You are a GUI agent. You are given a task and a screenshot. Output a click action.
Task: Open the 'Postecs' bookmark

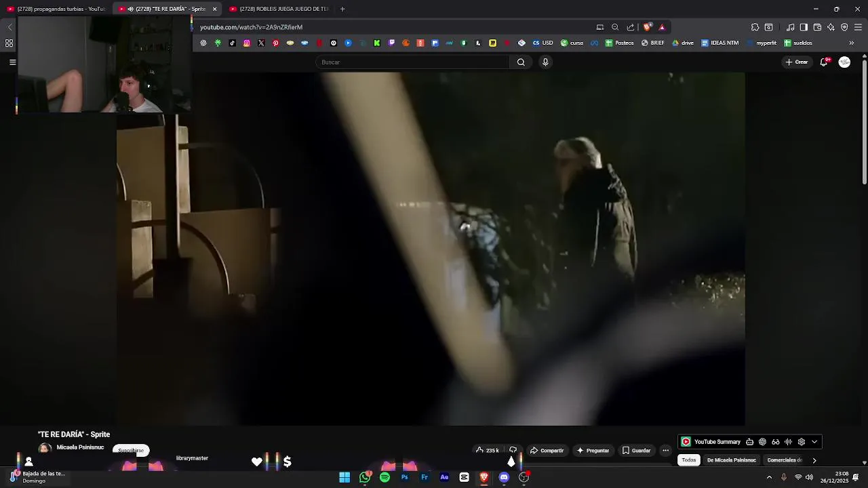619,43
